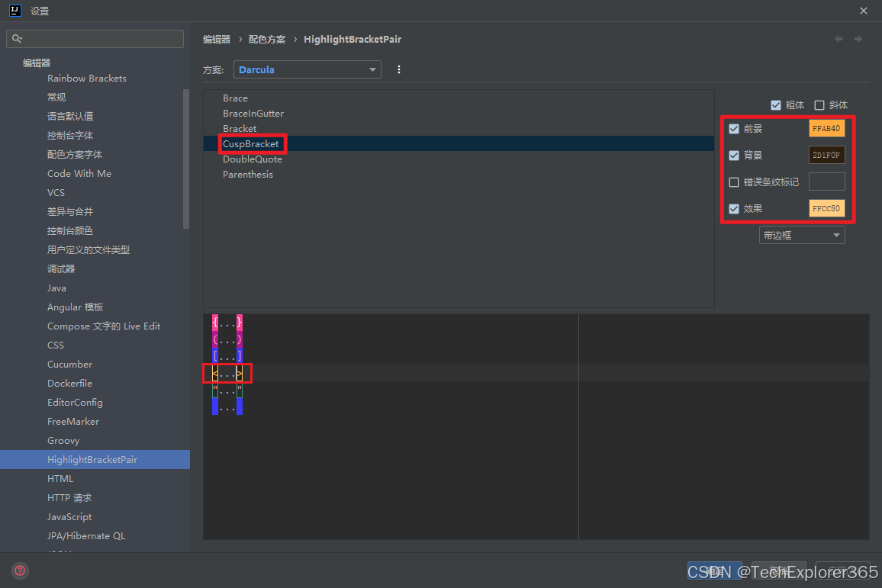Screen dimensions: 882x588
Task: Click the back navigation arrow
Action: [x=839, y=39]
